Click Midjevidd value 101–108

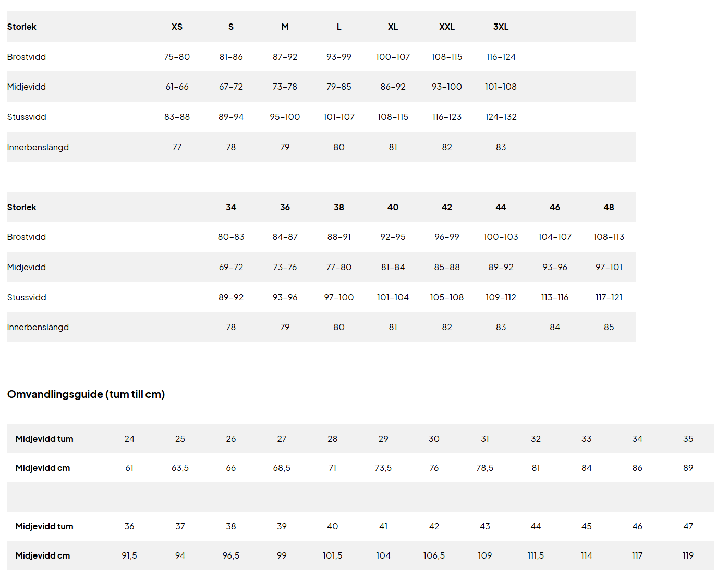click(501, 87)
